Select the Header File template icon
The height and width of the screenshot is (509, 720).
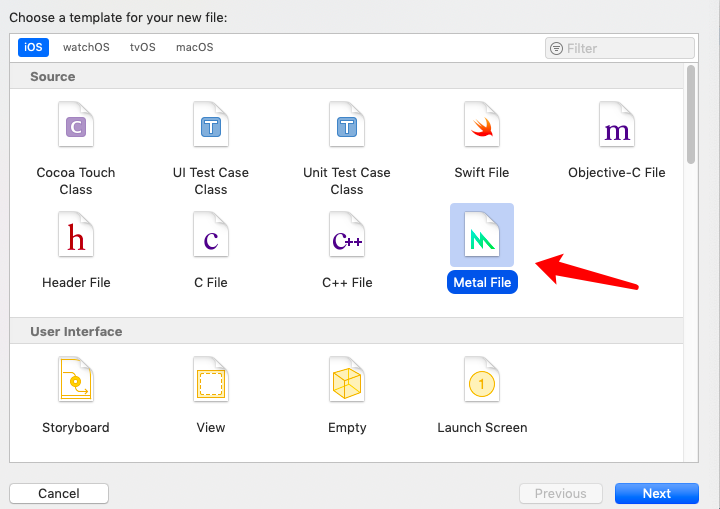76,238
